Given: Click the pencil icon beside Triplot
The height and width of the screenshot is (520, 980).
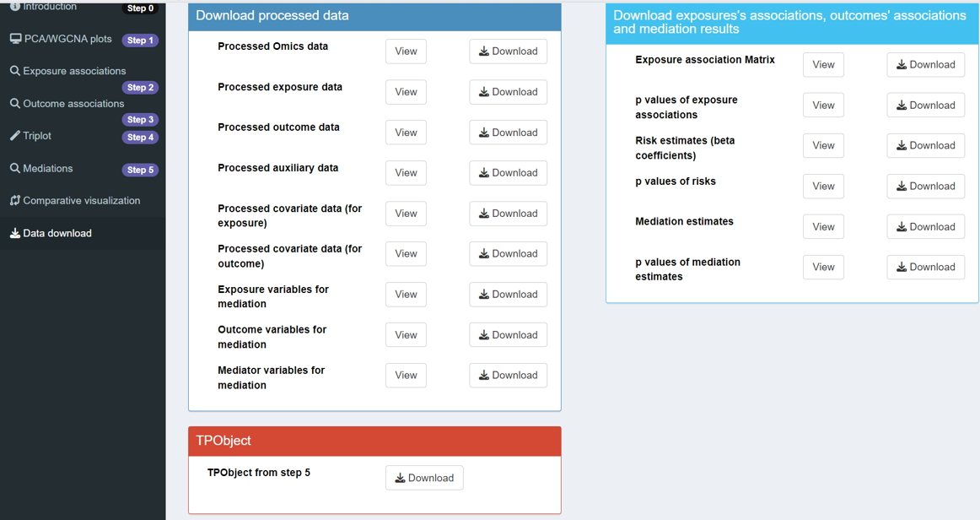Looking at the screenshot, I should click(x=15, y=136).
